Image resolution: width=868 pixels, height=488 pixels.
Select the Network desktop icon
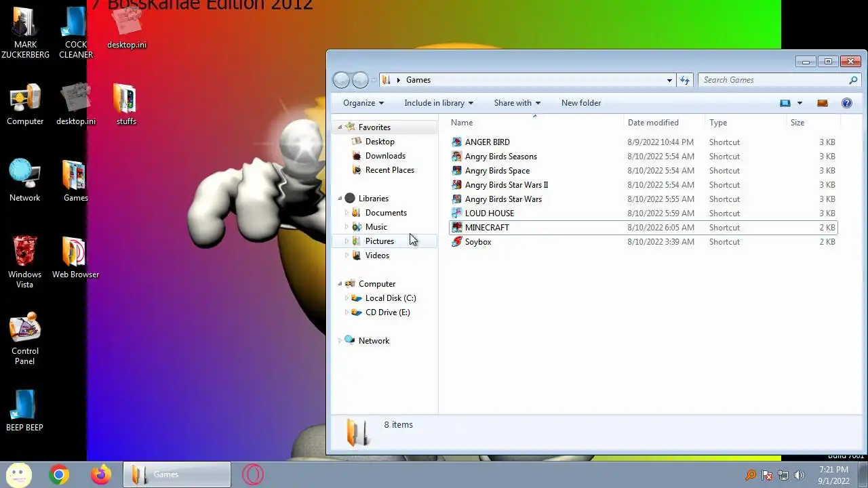(x=25, y=181)
